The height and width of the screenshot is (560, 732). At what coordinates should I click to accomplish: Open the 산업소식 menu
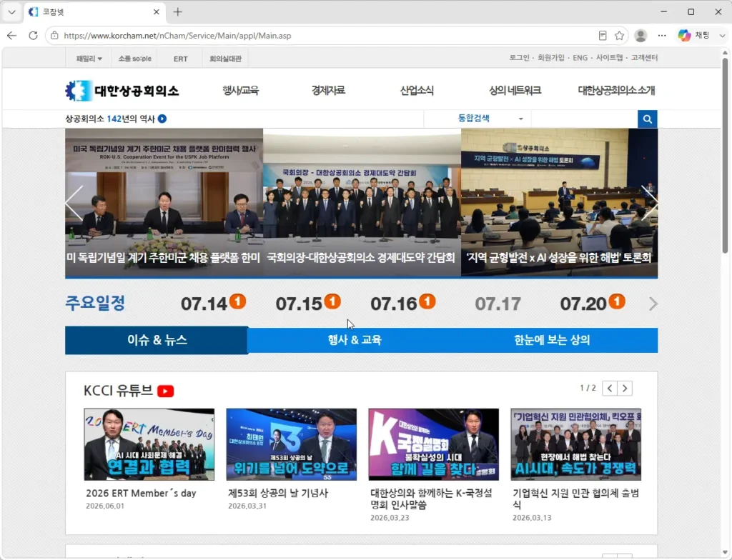coord(417,90)
